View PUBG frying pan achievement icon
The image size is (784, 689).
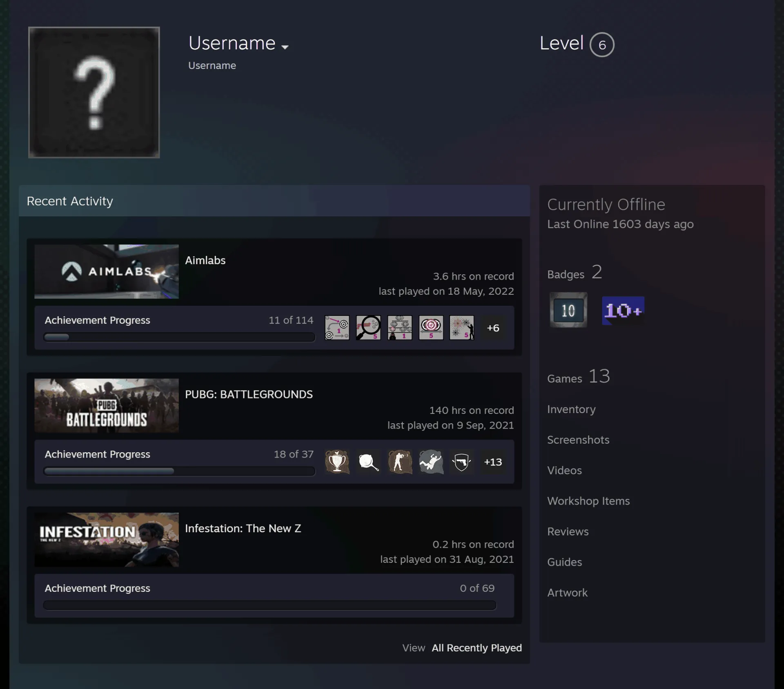pos(368,462)
